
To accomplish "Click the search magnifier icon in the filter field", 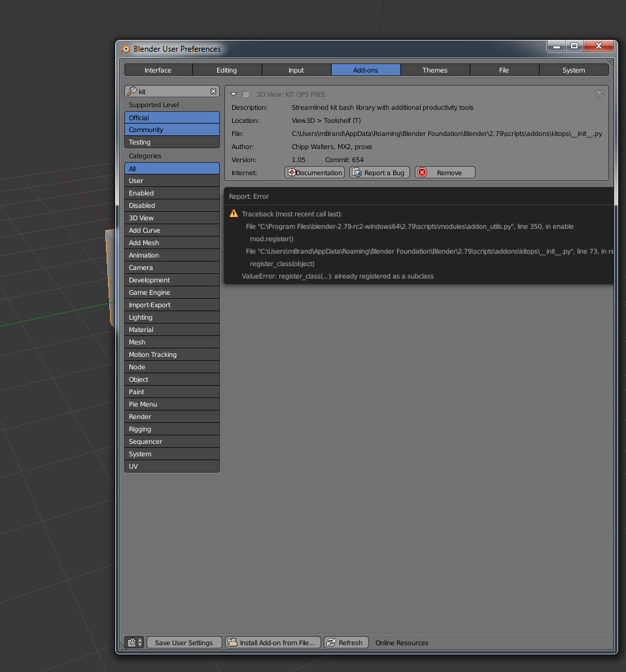I will (x=133, y=91).
